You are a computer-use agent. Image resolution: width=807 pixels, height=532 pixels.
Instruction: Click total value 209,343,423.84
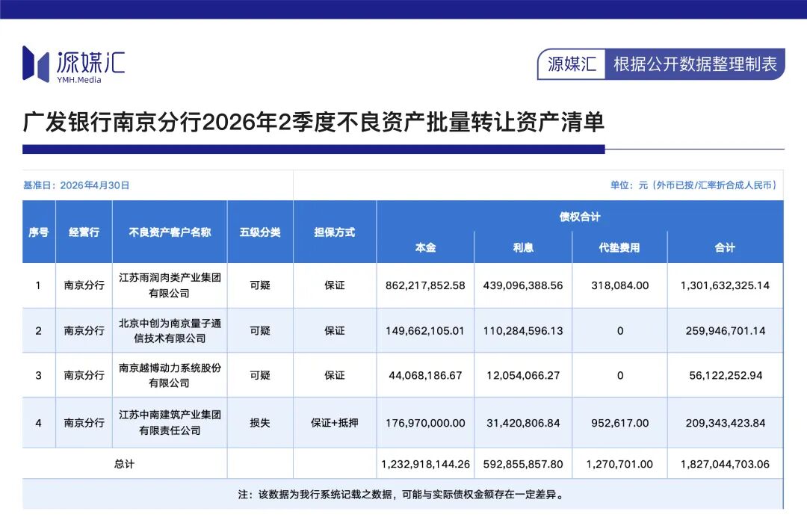click(725, 423)
